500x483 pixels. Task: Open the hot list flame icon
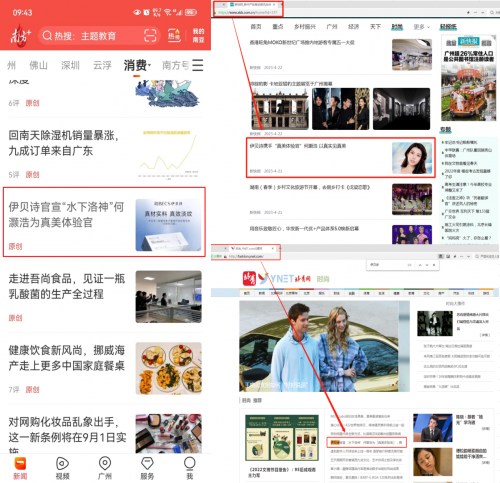pyautogui.click(x=174, y=35)
